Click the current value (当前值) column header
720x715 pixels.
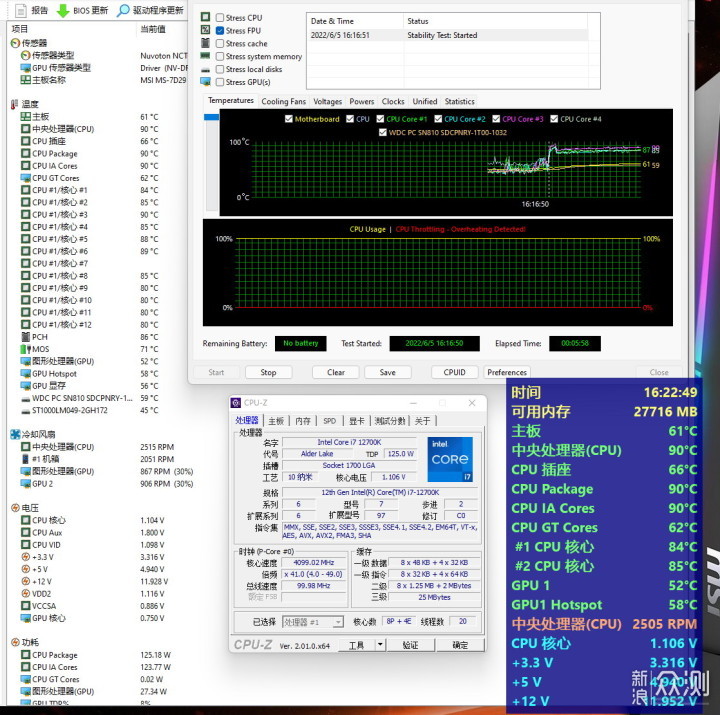pyautogui.click(x=153, y=29)
